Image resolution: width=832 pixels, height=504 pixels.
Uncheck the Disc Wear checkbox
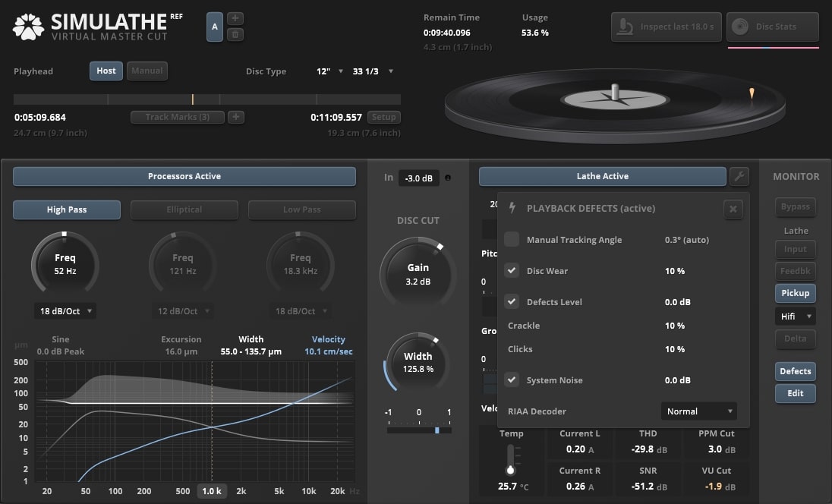pyautogui.click(x=512, y=271)
